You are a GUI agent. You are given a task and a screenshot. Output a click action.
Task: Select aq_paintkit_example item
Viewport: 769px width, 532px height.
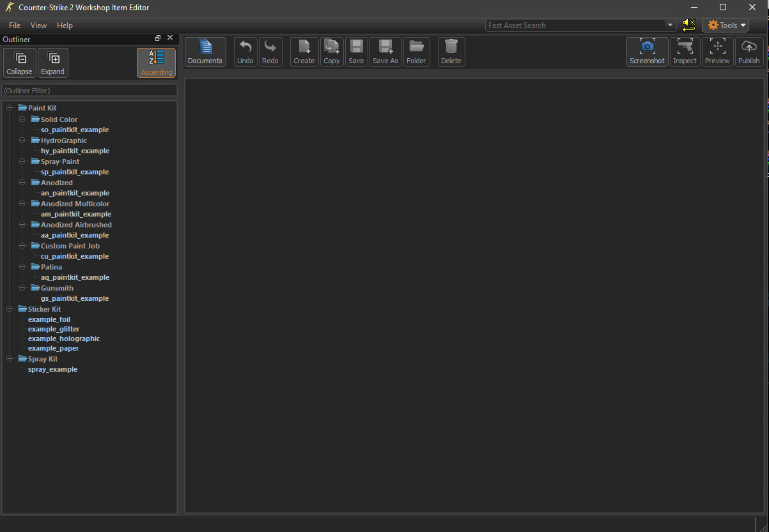tap(75, 277)
